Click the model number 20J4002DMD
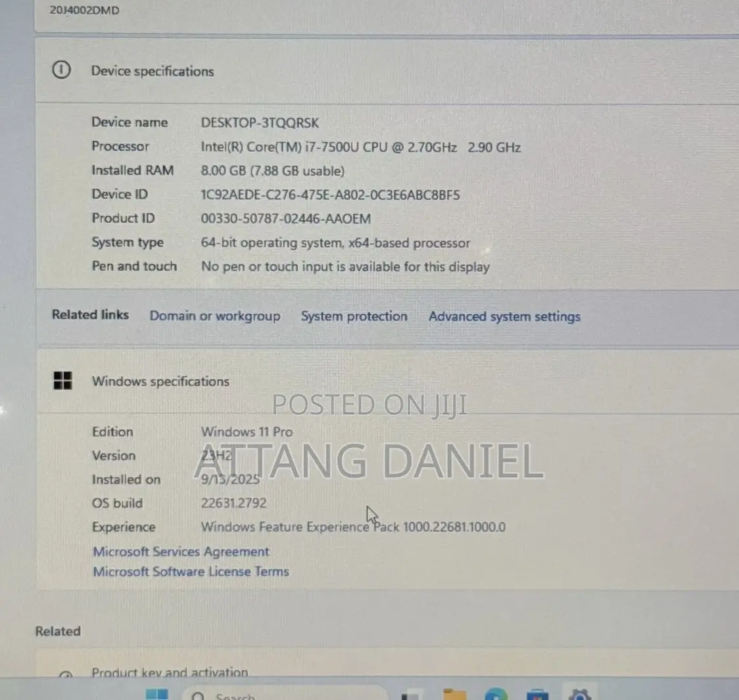Image resolution: width=739 pixels, height=700 pixels. tap(84, 11)
